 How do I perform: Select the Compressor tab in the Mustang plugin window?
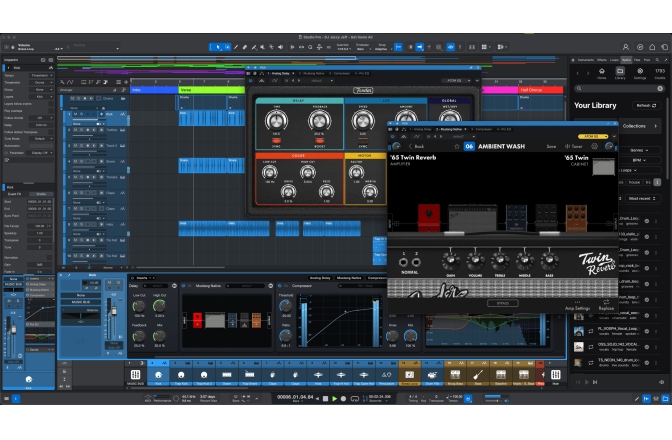pos(482,129)
